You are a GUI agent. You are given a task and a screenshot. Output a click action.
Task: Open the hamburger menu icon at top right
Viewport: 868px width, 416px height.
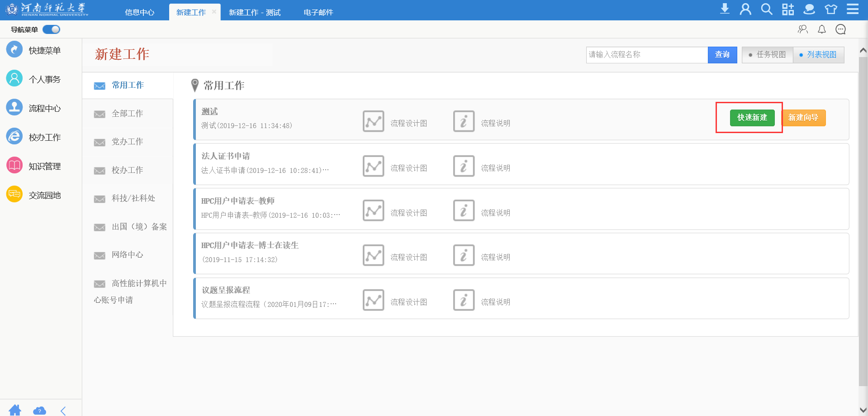pos(853,9)
